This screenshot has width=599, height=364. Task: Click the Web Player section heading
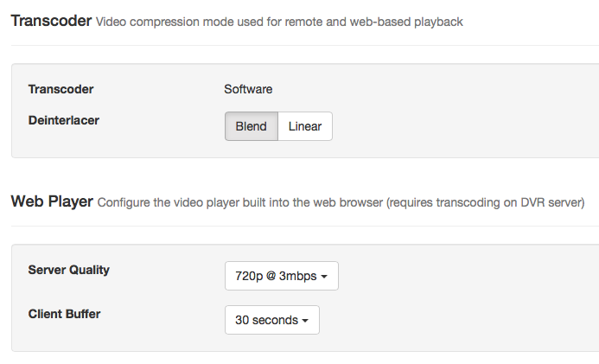51,202
